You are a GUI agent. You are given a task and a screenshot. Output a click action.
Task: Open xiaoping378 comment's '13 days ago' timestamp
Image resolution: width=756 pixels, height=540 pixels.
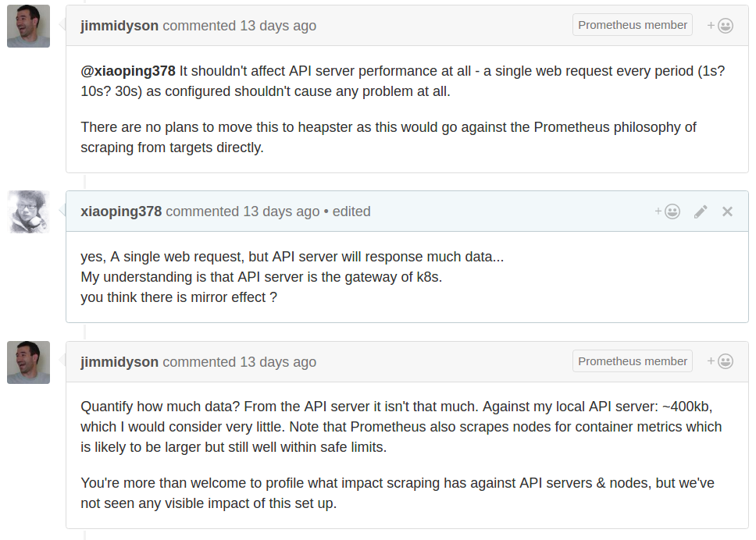pyautogui.click(x=281, y=211)
